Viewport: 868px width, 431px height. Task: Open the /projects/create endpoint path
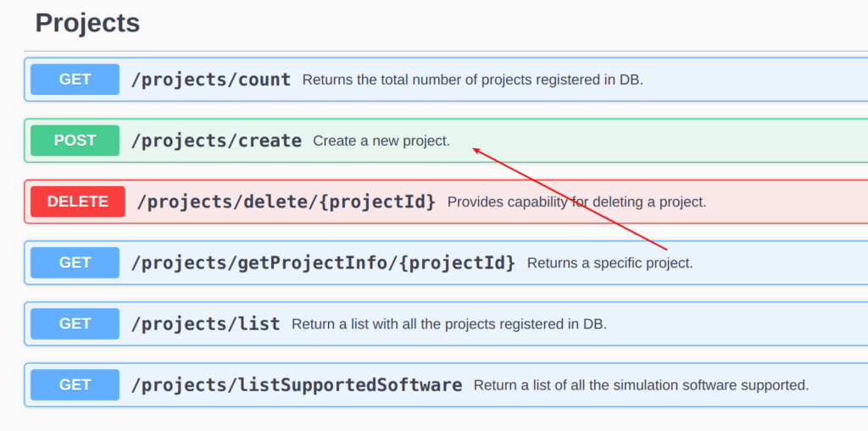point(216,141)
